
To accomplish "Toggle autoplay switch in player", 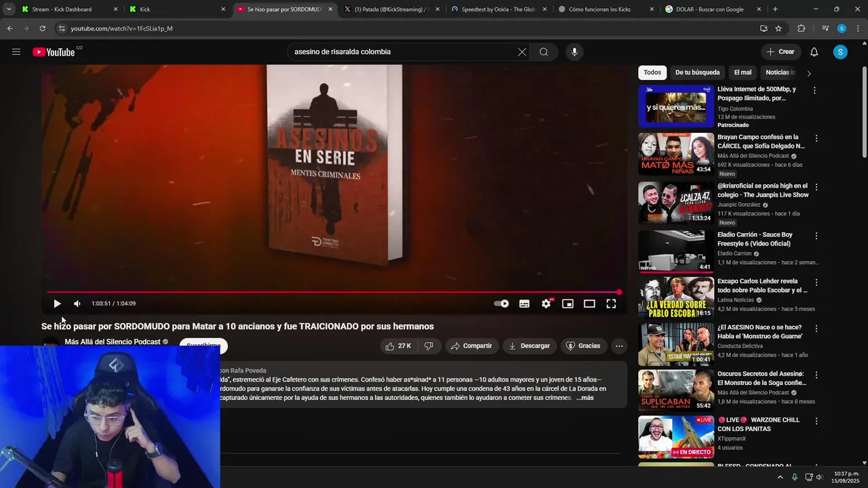I will coord(501,304).
